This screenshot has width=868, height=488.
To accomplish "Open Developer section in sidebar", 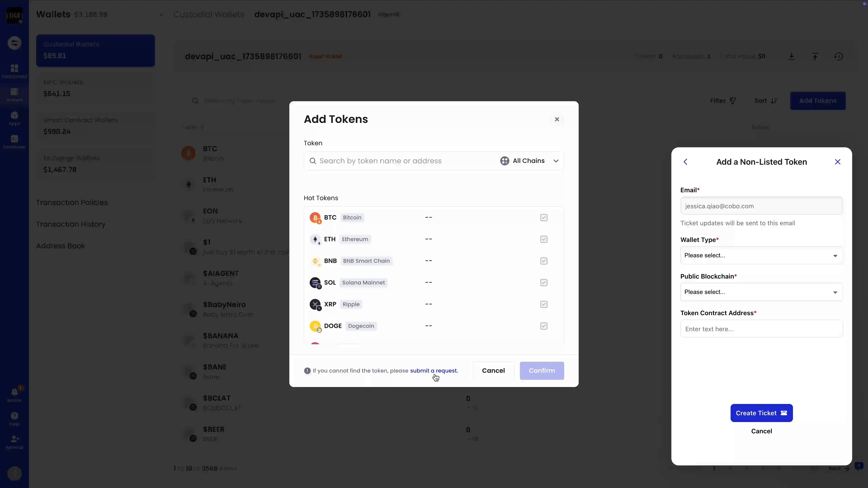I will [14, 142].
